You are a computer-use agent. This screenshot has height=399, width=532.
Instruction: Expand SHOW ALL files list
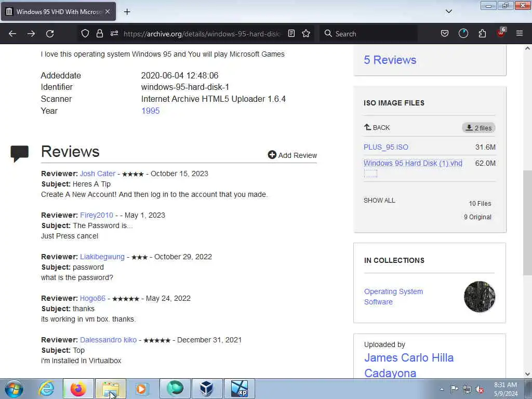[x=379, y=201]
